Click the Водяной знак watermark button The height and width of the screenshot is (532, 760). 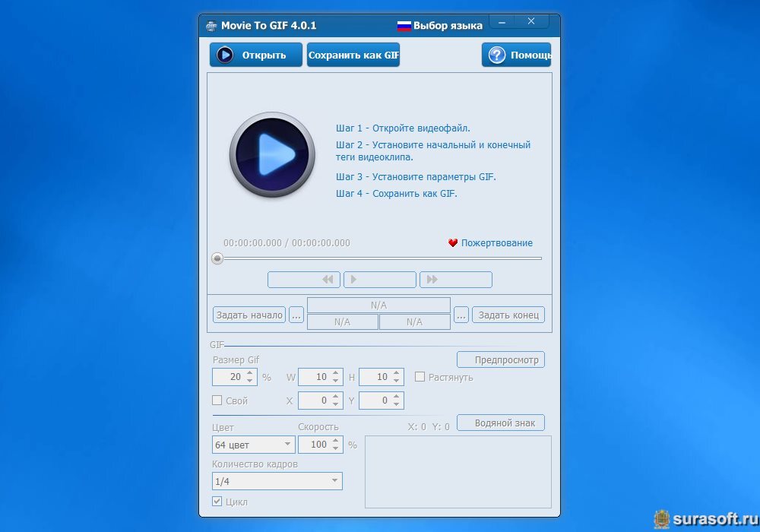point(501,423)
